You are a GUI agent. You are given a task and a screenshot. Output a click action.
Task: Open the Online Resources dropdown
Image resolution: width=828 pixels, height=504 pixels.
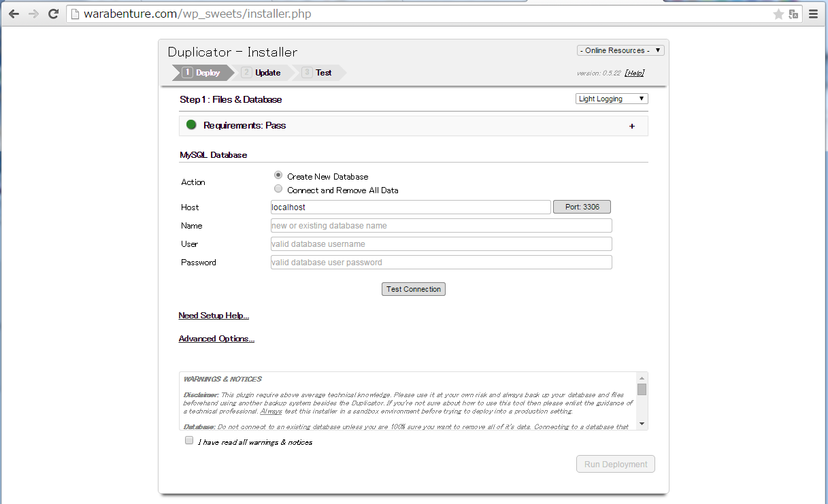coord(620,50)
